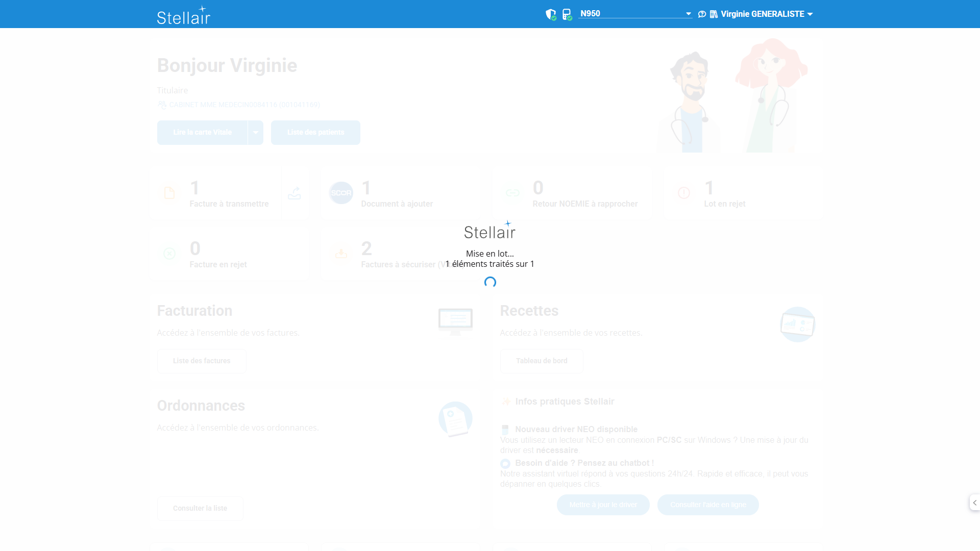Click the books library icon in header
980x551 pixels.
(714, 14)
